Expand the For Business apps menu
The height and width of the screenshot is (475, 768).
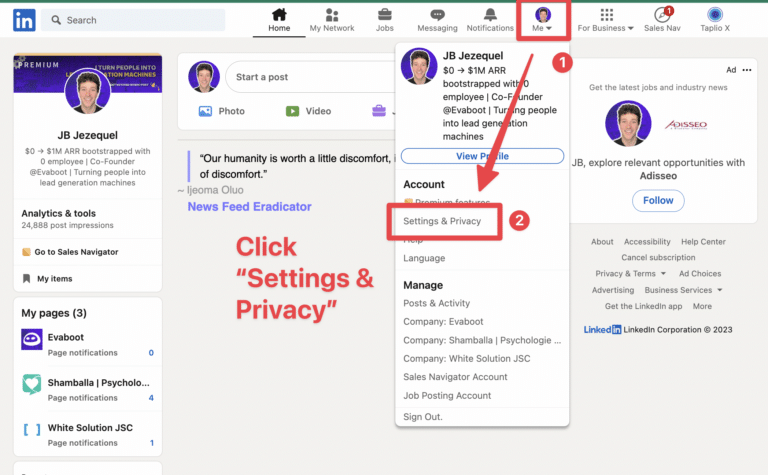(606, 20)
